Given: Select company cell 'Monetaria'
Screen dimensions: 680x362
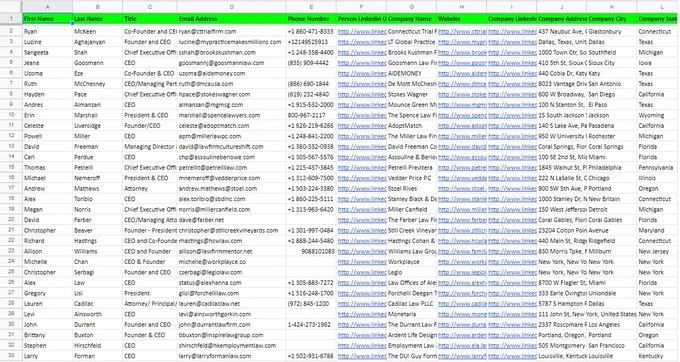Looking at the screenshot, I should pos(412,314).
